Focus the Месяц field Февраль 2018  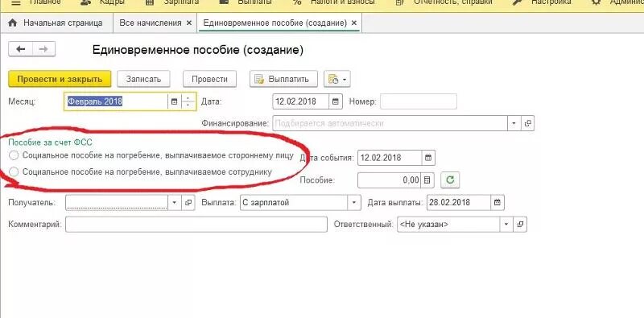[116, 102]
